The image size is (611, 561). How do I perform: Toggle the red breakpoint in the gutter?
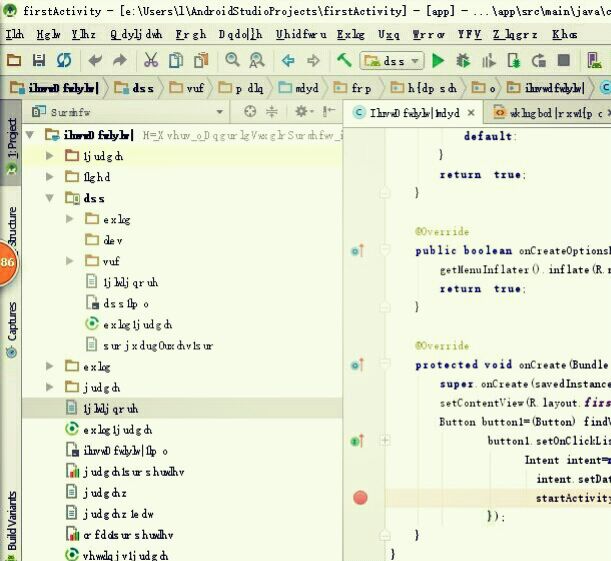360,497
